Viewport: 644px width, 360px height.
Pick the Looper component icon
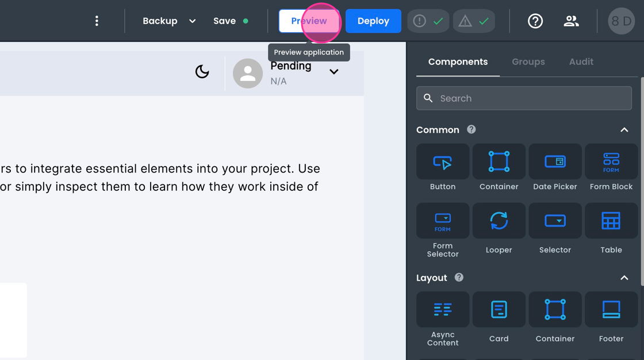point(499,221)
